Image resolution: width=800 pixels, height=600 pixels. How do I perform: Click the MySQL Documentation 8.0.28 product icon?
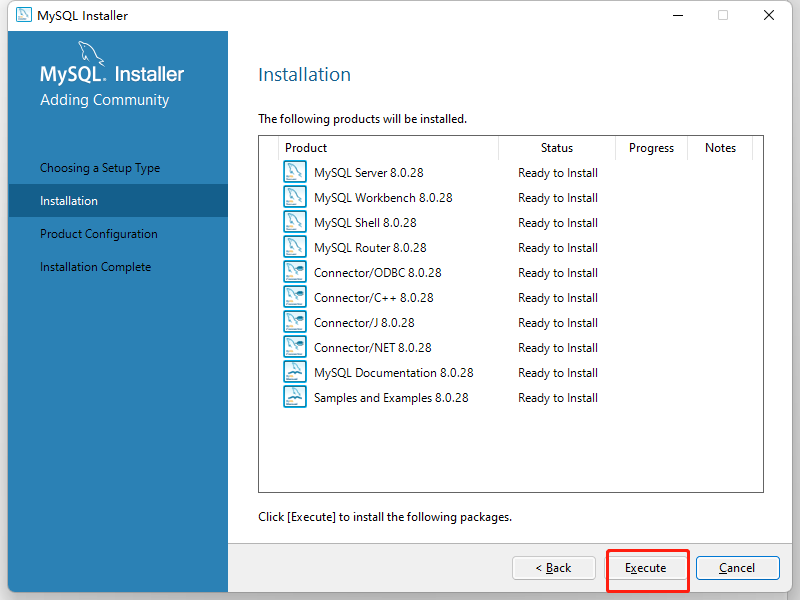295,372
